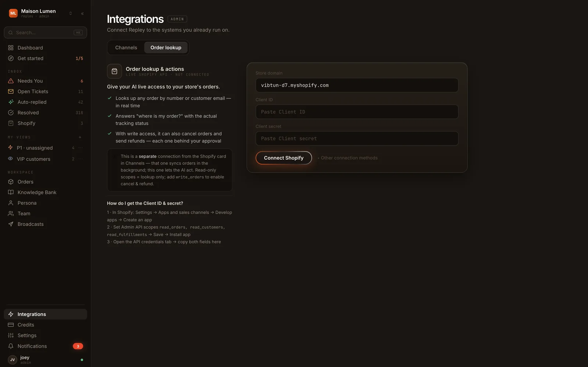Image resolution: width=588 pixels, height=367 pixels.
Task: Select the Order lookup tab
Action: click(x=166, y=48)
